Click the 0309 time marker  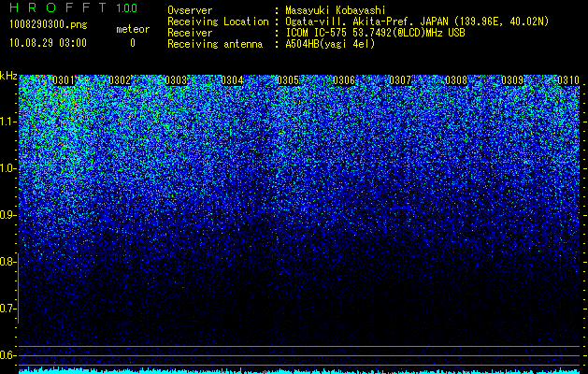[512, 80]
